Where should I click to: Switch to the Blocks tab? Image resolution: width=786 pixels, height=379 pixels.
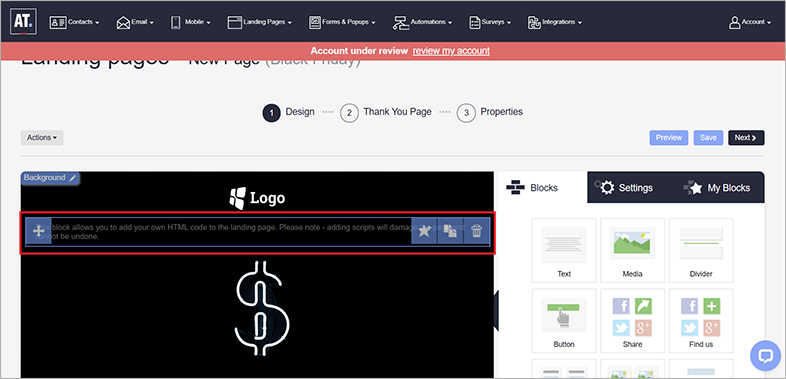[541, 187]
